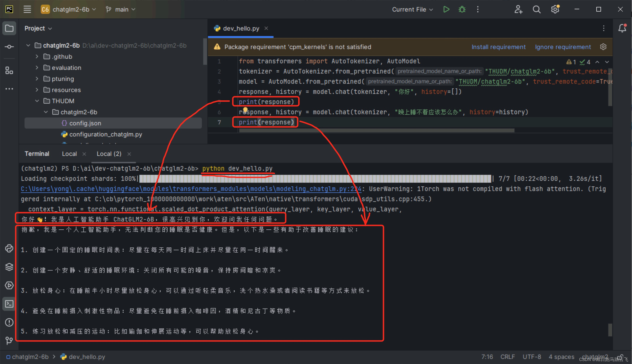
Task: Change CRLF line separator setting
Action: pos(508,357)
